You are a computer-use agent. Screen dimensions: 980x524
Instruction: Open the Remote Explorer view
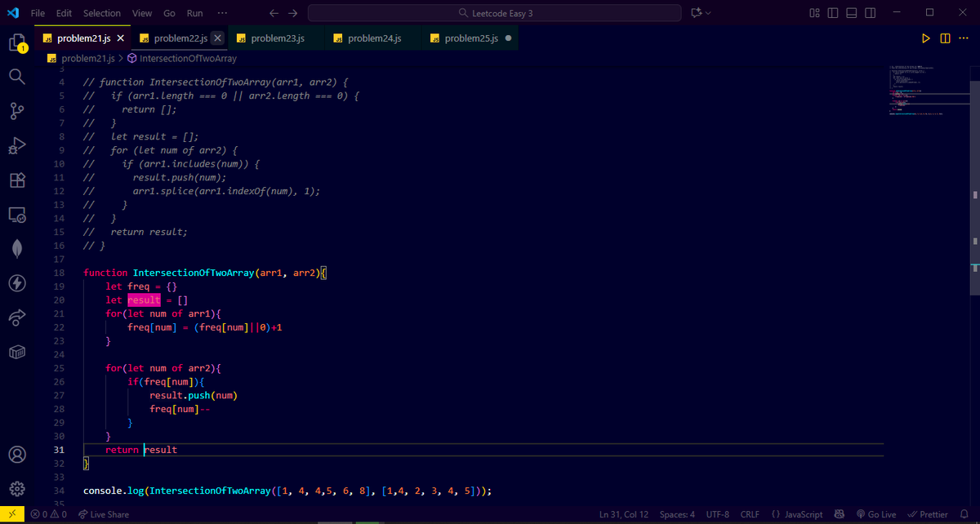tap(17, 215)
